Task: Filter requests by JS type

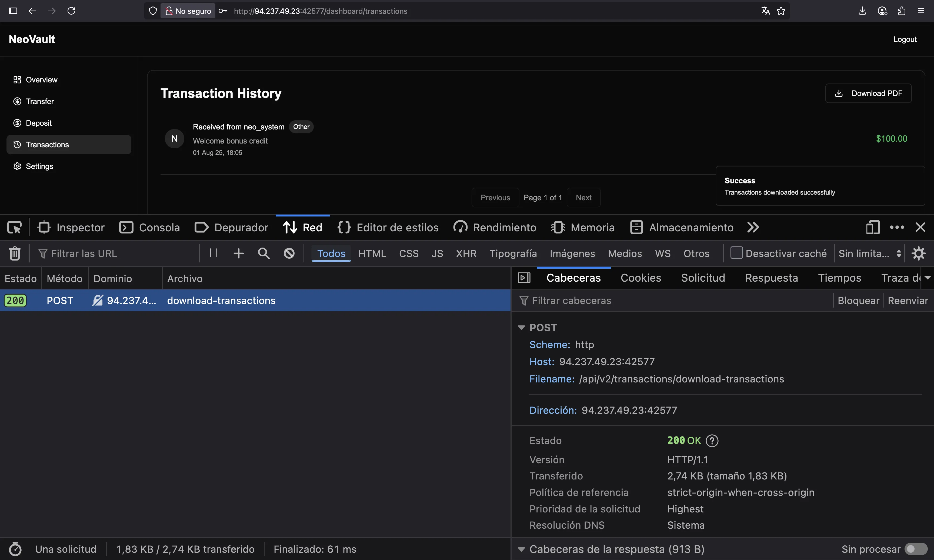Action: point(437,253)
